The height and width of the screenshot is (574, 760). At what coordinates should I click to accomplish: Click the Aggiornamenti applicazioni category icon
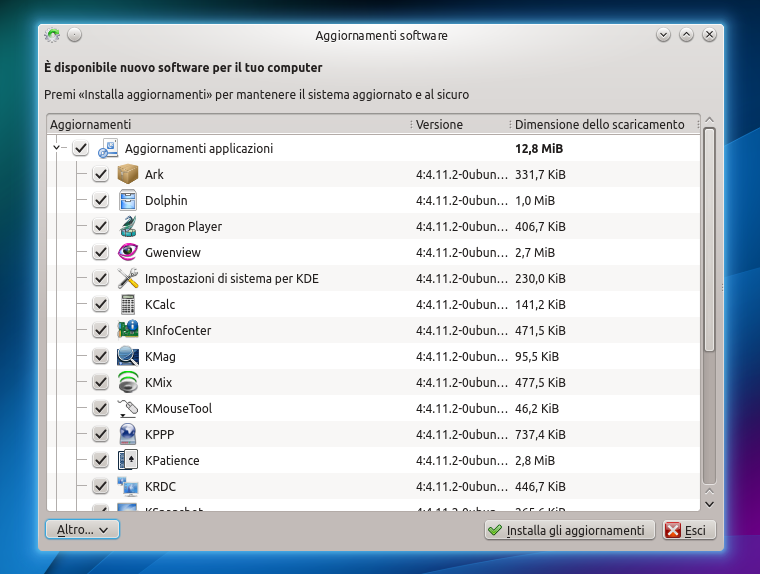108,148
